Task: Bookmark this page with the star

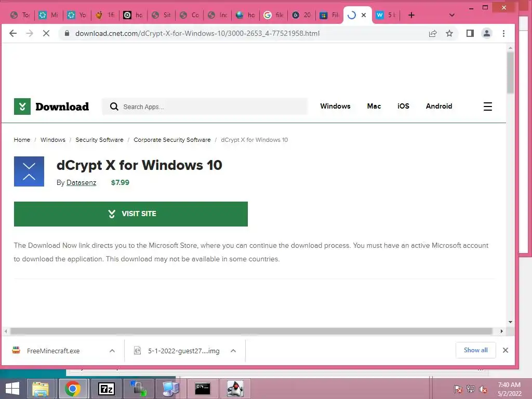Action: click(449, 33)
